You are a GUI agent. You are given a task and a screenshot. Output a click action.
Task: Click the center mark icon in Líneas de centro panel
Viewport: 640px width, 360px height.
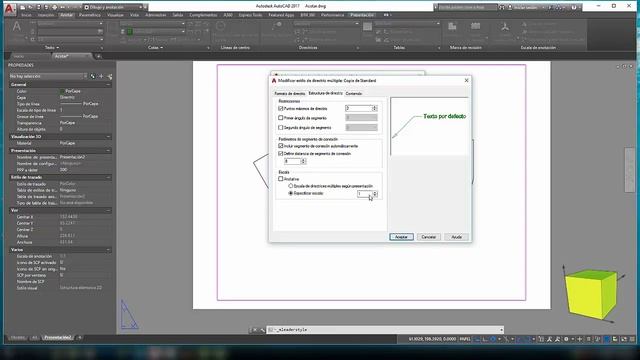pos(220,27)
